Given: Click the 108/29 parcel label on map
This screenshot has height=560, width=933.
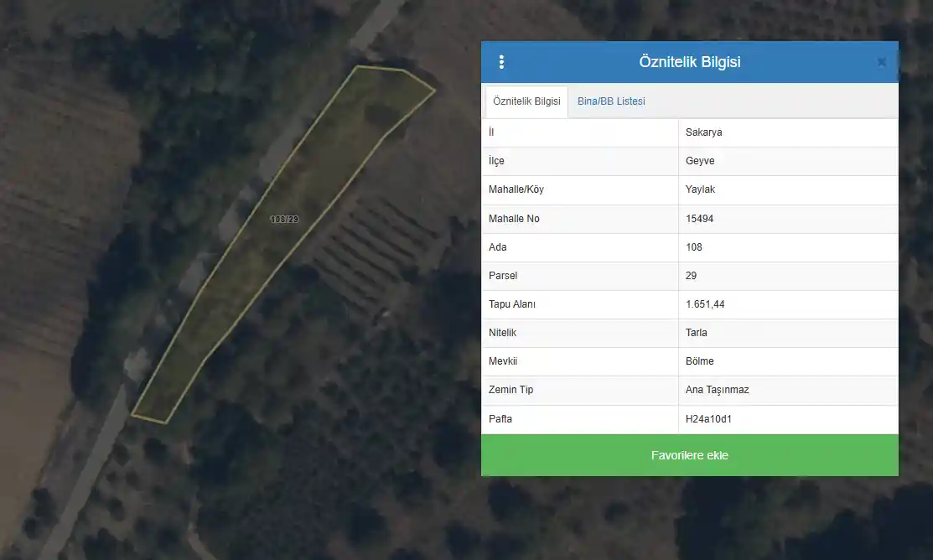Looking at the screenshot, I should (284, 219).
